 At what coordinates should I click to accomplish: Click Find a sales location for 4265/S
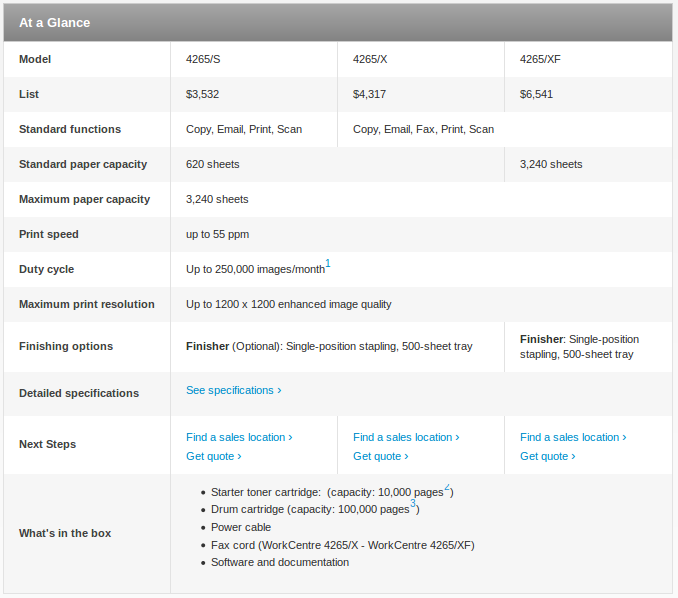(239, 437)
